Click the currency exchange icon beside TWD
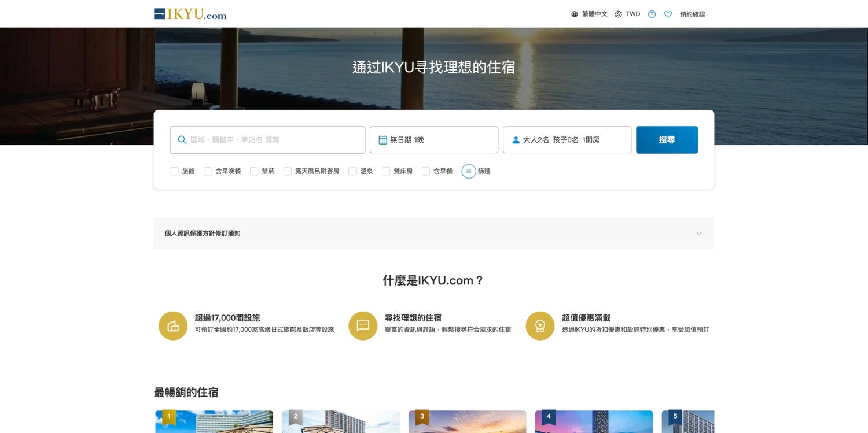 coord(618,14)
